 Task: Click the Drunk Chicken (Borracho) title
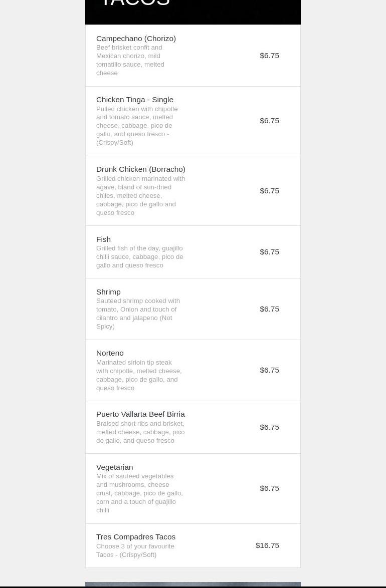coord(140,169)
